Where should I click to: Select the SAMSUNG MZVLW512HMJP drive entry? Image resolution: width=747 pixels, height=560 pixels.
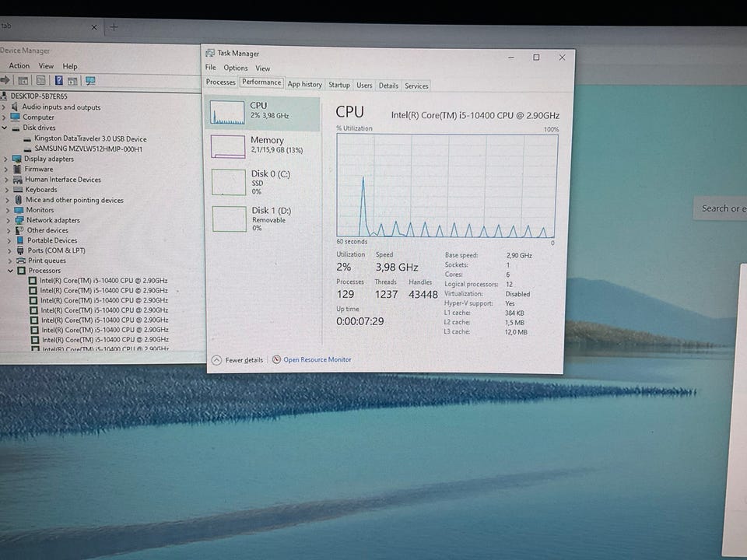88,149
